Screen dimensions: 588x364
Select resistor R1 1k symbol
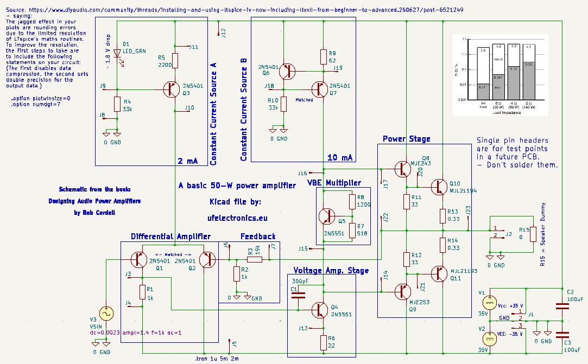tap(142, 292)
